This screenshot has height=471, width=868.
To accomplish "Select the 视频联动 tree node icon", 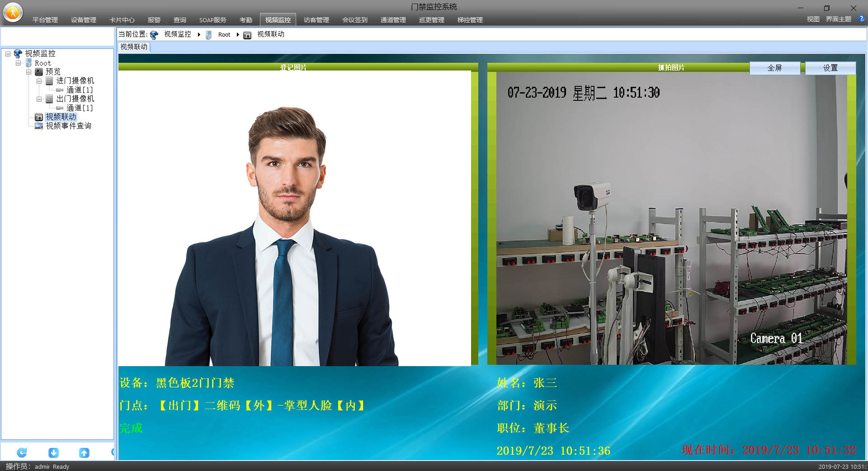I will pyautogui.click(x=39, y=117).
